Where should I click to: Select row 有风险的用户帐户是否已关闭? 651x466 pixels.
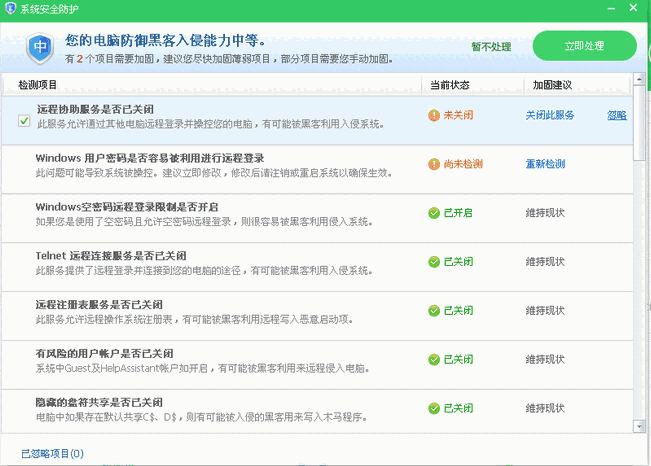318,365
